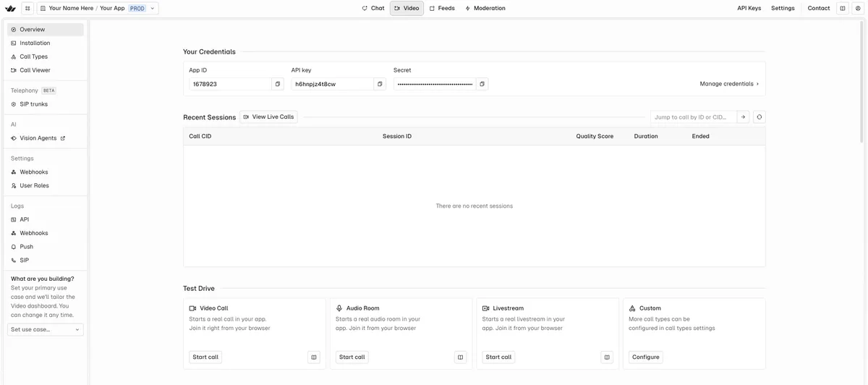Switch to the Chat product tab
Screen dimensions: 868x385
click(x=373, y=8)
